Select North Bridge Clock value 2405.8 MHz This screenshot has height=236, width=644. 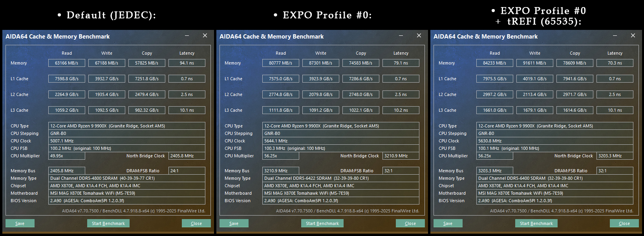(187, 156)
